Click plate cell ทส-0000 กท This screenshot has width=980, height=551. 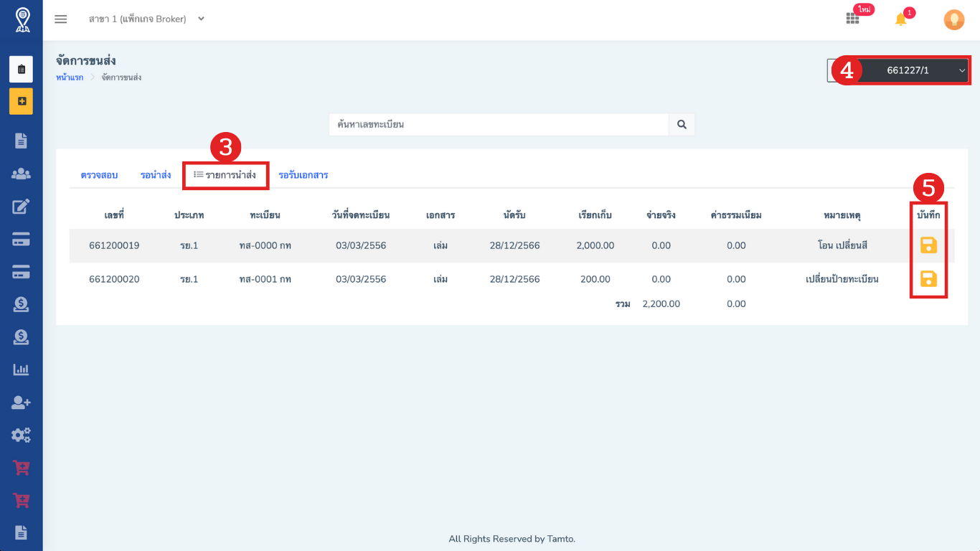tap(265, 245)
